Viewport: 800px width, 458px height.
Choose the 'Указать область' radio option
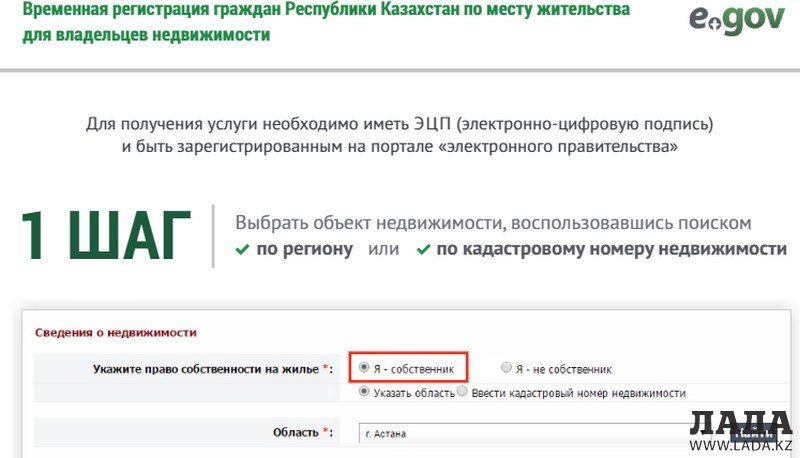(x=364, y=392)
